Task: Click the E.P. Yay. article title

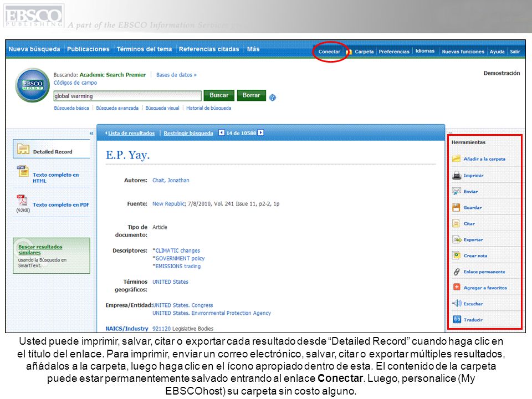Action: (127, 155)
